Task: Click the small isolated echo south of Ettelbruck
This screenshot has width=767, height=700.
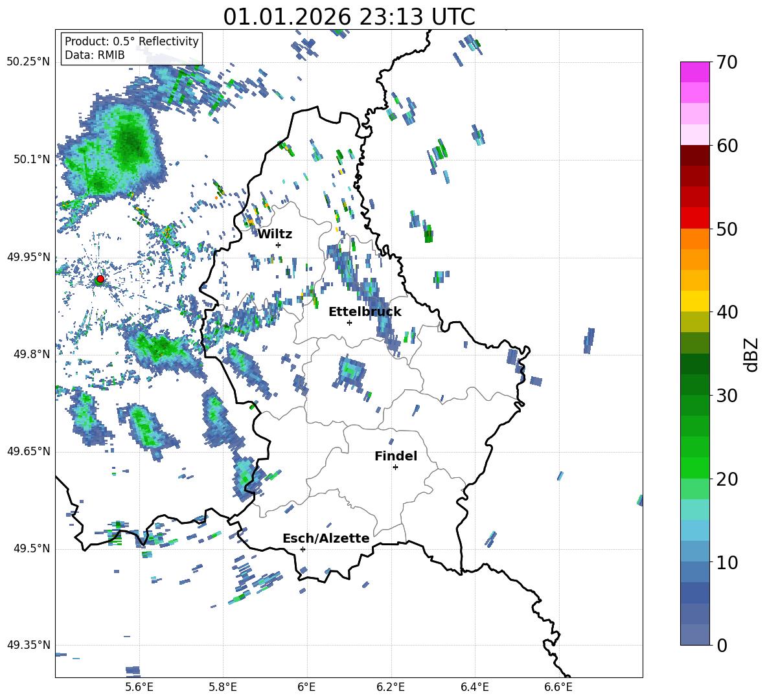Action: pos(350,372)
